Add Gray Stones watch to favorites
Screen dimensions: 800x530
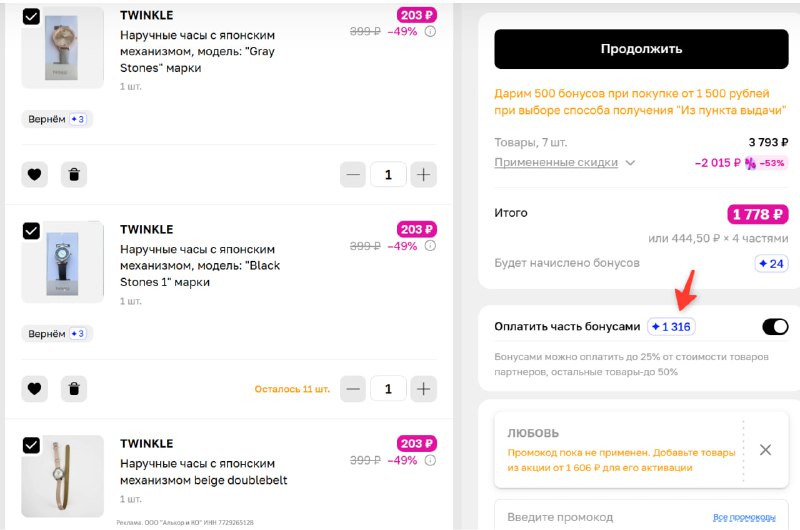coord(34,175)
